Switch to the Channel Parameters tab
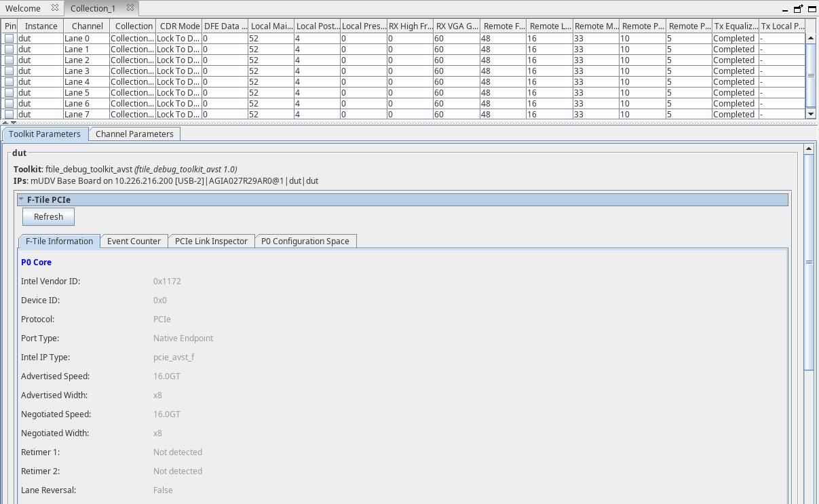 click(134, 134)
